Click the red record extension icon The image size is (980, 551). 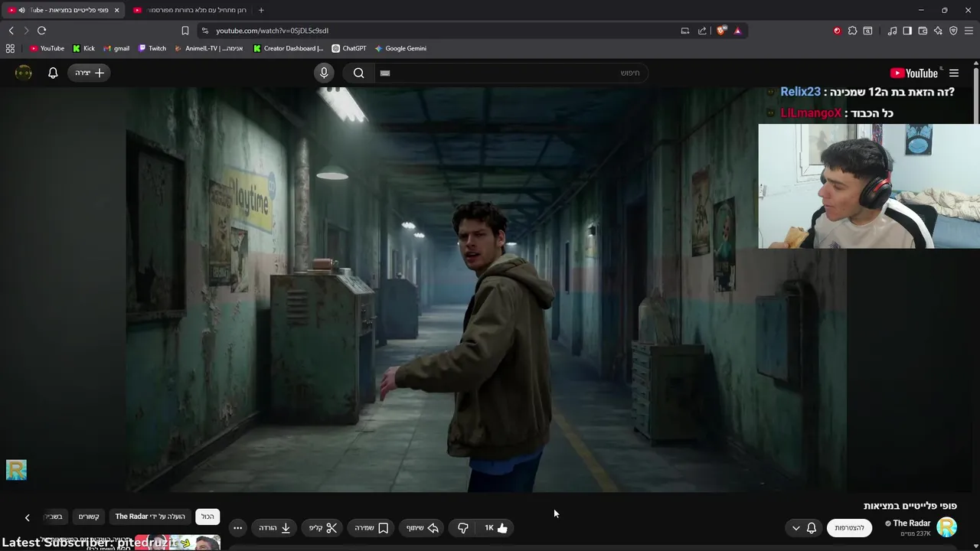(837, 31)
